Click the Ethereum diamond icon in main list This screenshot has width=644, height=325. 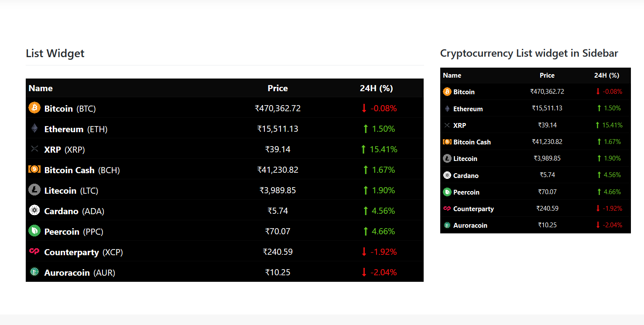tap(34, 129)
